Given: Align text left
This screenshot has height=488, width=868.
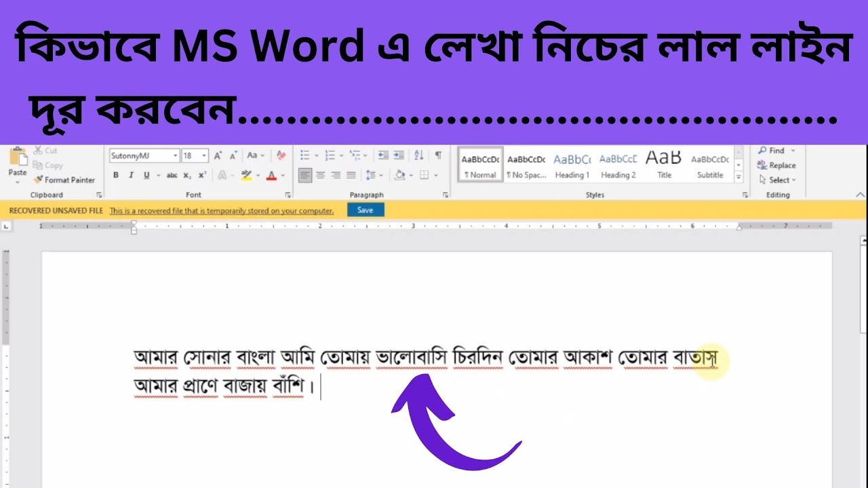Looking at the screenshot, I should click(305, 175).
